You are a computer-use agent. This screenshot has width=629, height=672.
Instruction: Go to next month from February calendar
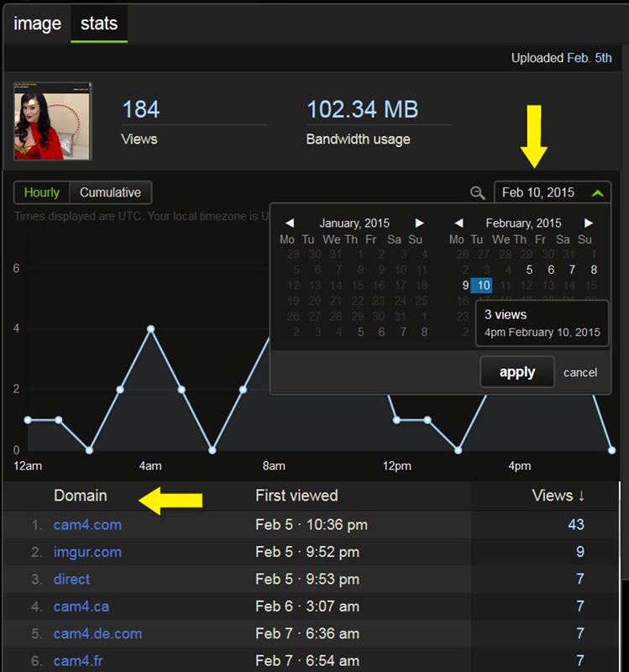coord(589,223)
